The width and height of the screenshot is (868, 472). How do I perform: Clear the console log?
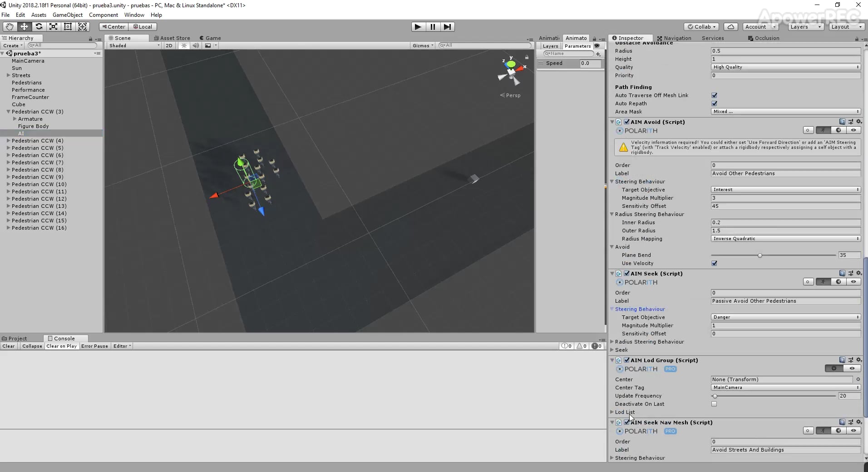(9, 346)
